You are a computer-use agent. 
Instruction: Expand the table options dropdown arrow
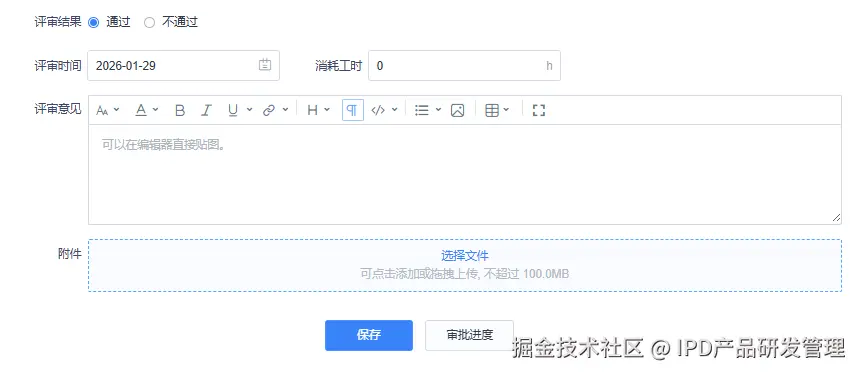pos(506,110)
